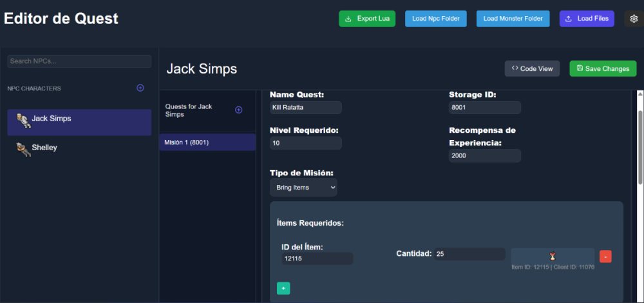The height and width of the screenshot is (303, 644).
Task: Click the Save Changes button
Action: tap(603, 69)
